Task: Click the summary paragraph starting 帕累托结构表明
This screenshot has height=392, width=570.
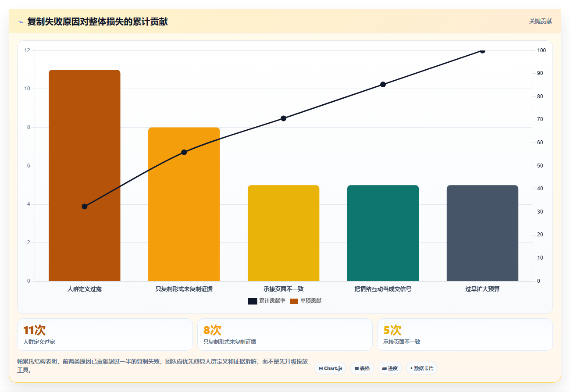Action: 163,366
